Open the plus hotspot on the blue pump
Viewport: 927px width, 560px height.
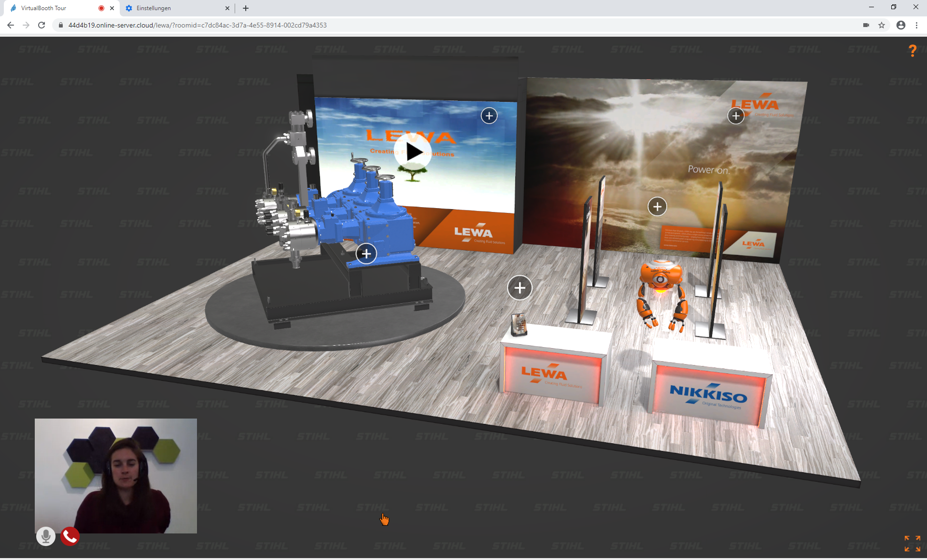pyautogui.click(x=366, y=253)
